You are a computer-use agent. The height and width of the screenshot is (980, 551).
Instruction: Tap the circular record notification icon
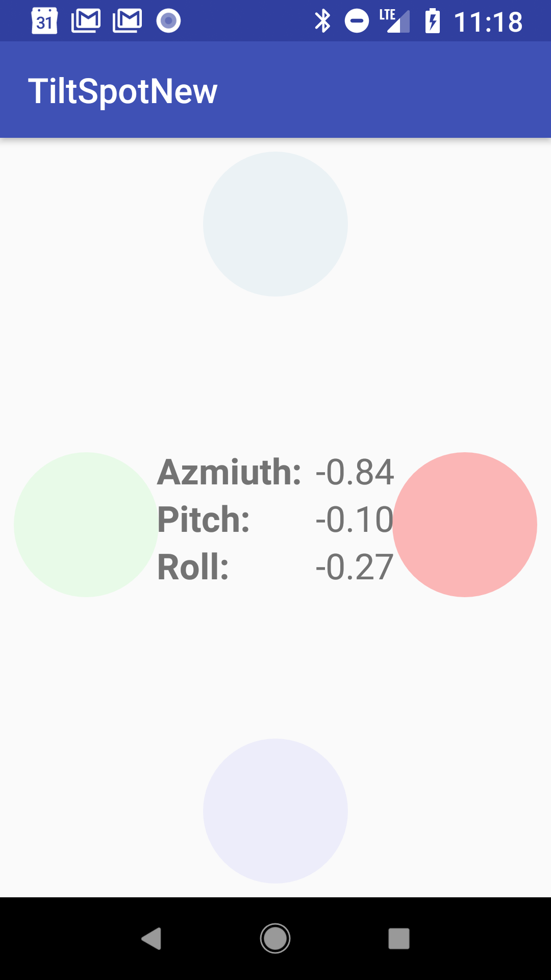[168, 21]
